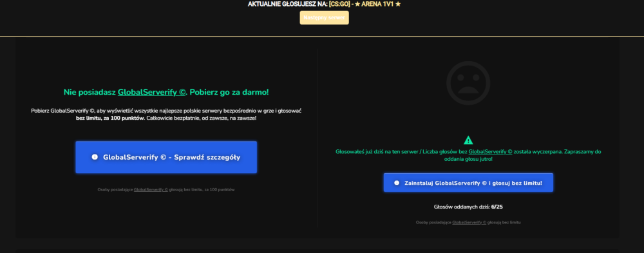Viewport: 644px width, 253px height.
Task: Open GlobalServerify © link under Sprawdź szczegóły button
Action: tap(151, 190)
